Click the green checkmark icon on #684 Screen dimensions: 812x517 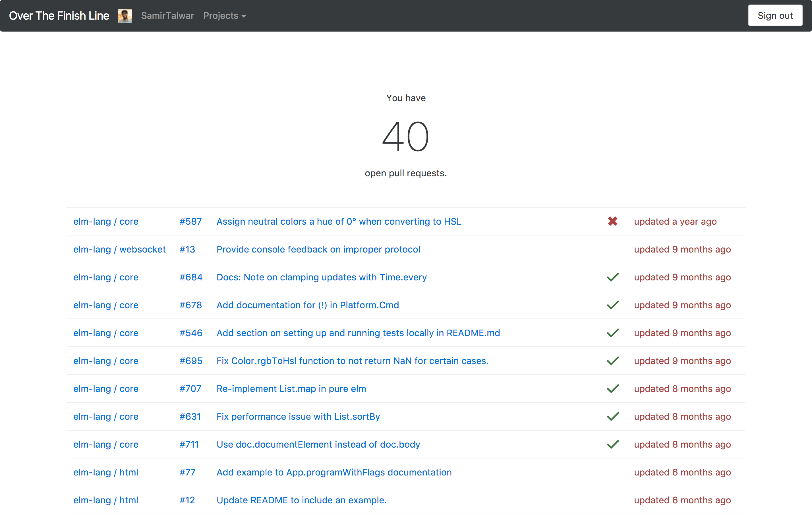(x=612, y=277)
